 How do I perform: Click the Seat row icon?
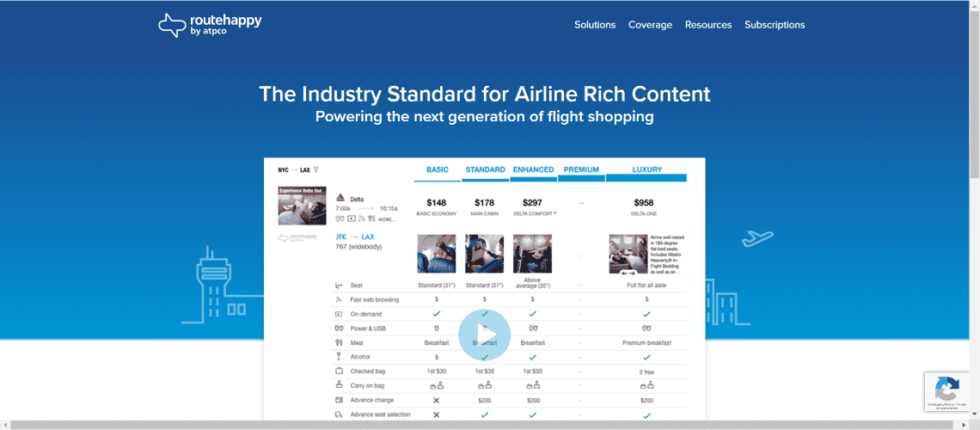tap(340, 286)
